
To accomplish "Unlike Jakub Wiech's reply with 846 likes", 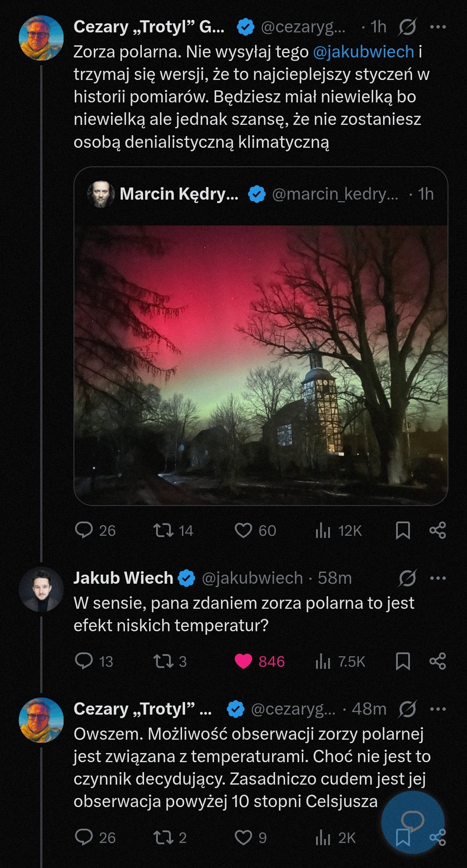I will [x=243, y=661].
